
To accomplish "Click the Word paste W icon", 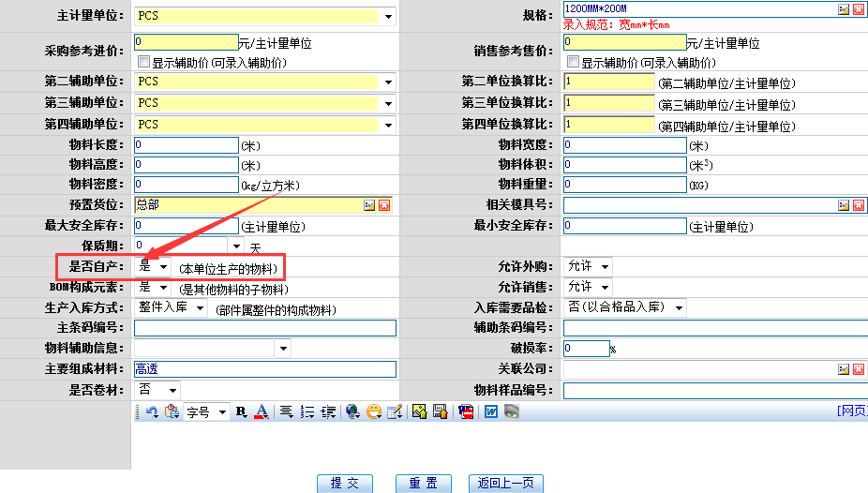I will (x=490, y=411).
